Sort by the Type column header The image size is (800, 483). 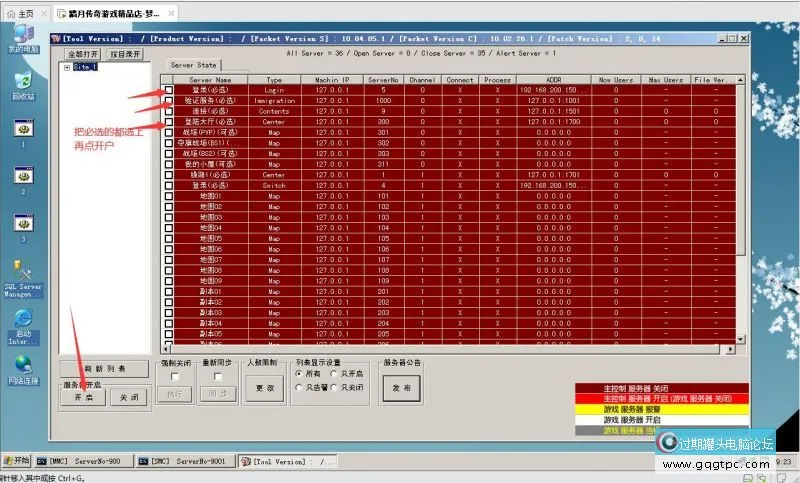coord(274,80)
